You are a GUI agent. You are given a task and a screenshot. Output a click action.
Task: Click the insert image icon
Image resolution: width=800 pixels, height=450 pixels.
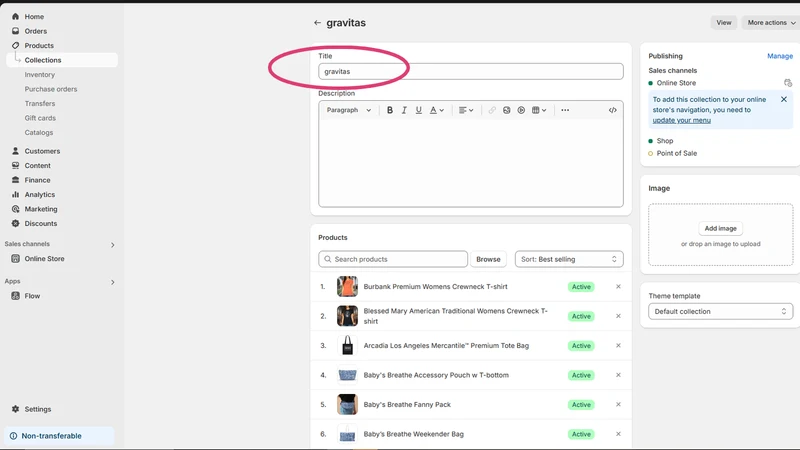[507, 110]
